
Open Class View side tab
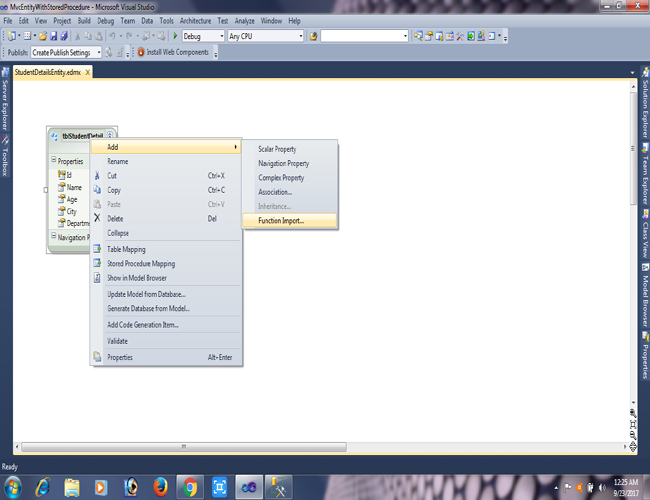[x=645, y=234]
